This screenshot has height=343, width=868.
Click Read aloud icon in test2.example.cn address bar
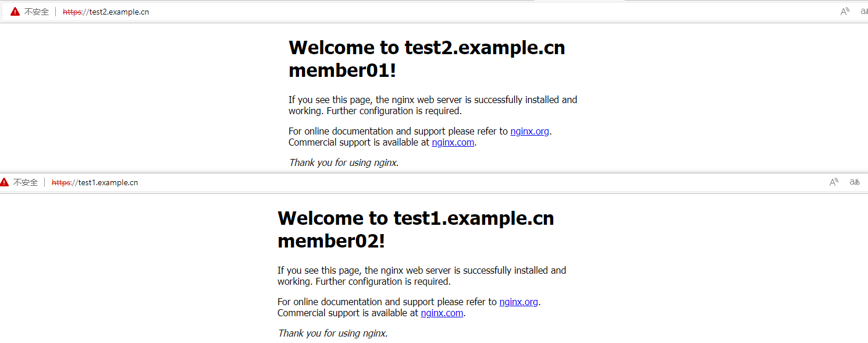pos(845,12)
